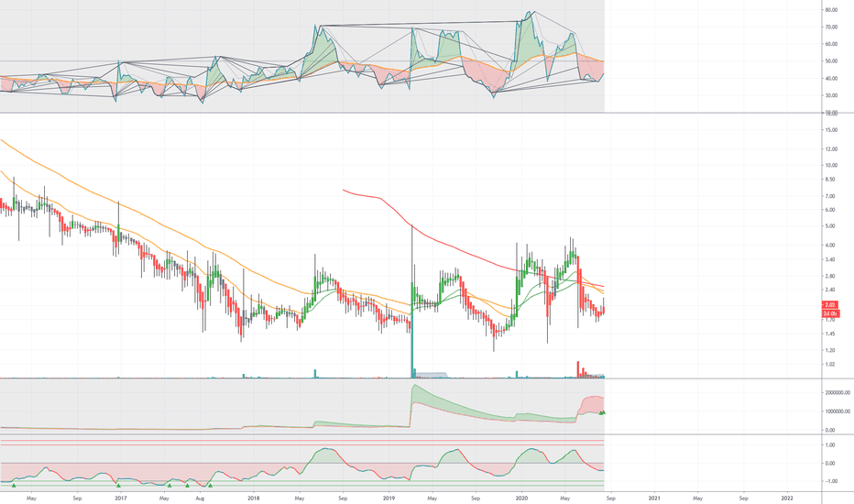Click the 40.00 scale label in top pane
This screenshot has width=854, height=504.
pos(830,79)
